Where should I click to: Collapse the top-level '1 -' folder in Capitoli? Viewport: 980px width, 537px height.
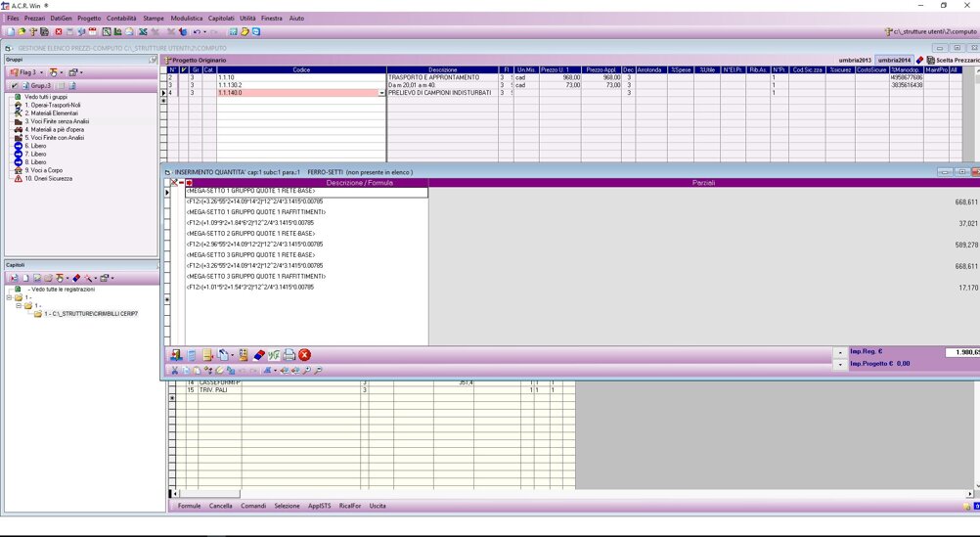(x=9, y=297)
